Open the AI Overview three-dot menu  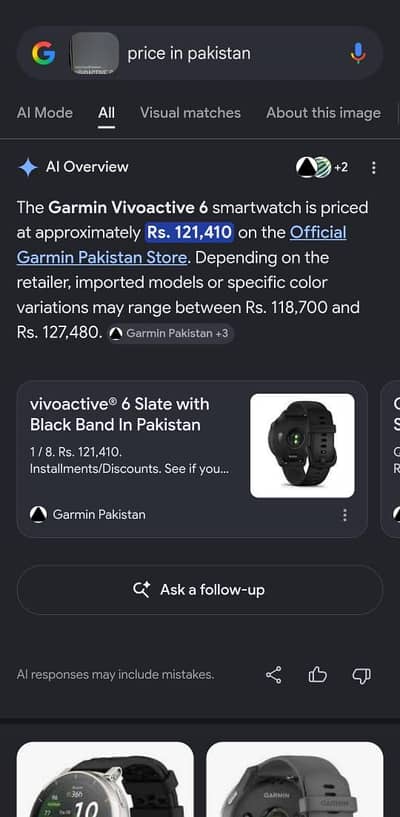tap(373, 167)
